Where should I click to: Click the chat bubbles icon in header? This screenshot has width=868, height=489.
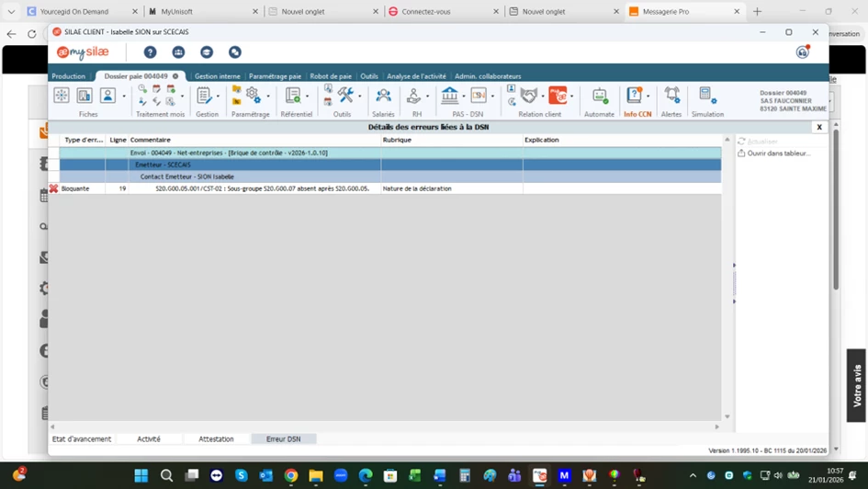pyautogui.click(x=235, y=52)
